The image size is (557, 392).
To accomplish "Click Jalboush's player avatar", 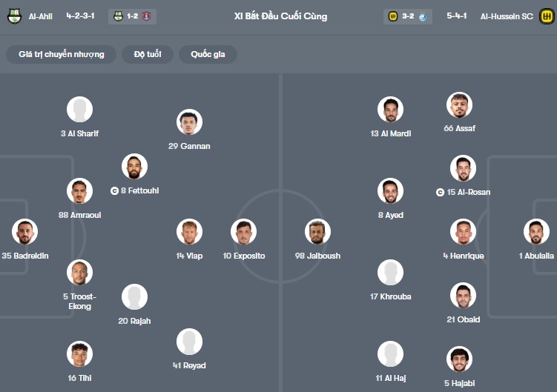I will point(317,232).
